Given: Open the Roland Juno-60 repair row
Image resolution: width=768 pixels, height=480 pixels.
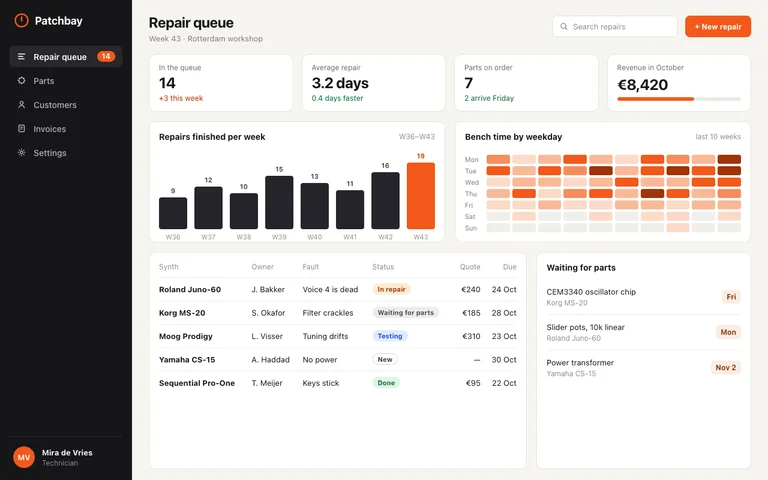Looking at the screenshot, I should (337, 289).
